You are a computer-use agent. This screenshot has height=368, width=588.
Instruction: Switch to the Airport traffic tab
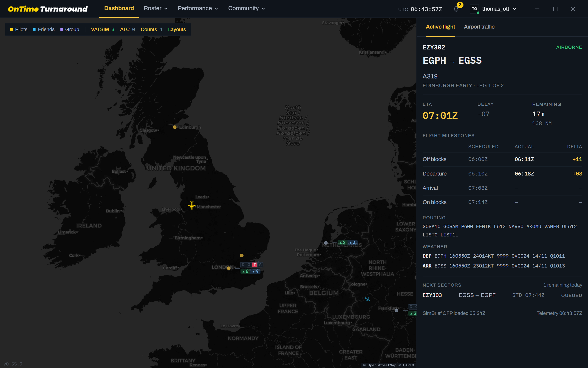point(479,27)
